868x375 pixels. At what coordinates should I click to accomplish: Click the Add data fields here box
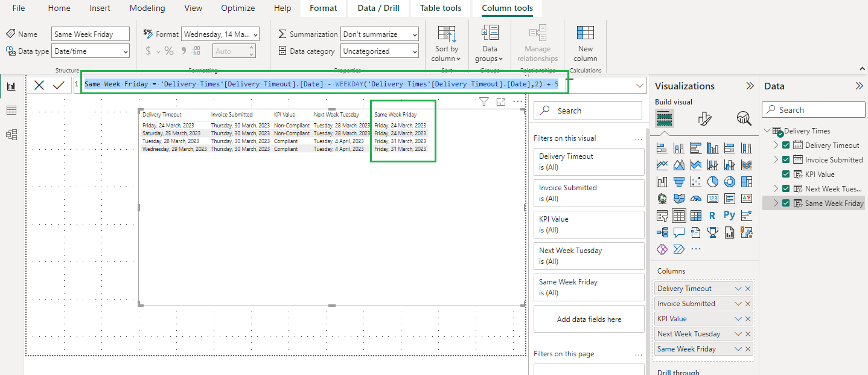click(589, 319)
